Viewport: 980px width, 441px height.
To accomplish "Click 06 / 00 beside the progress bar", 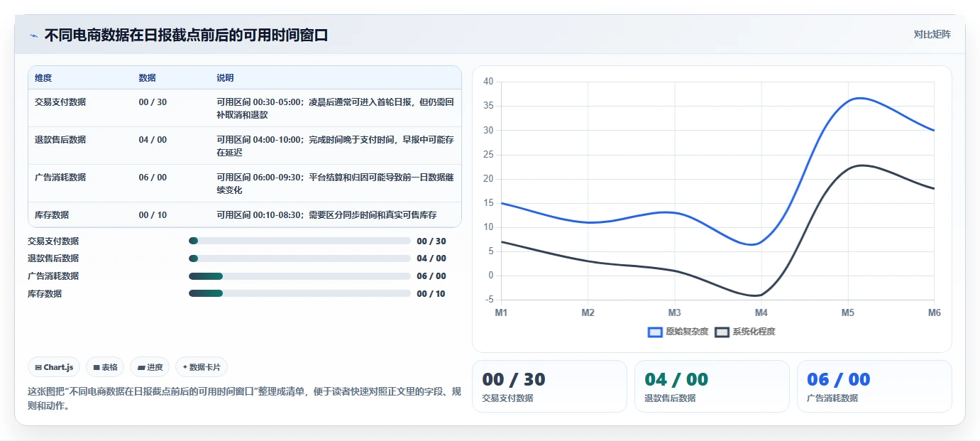I will click(431, 276).
